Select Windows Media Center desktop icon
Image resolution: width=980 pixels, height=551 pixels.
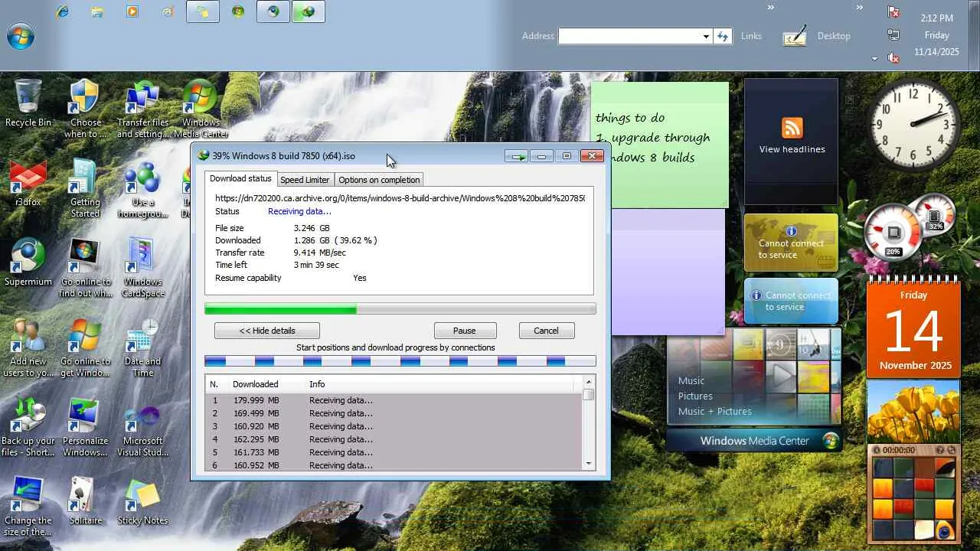(x=201, y=109)
